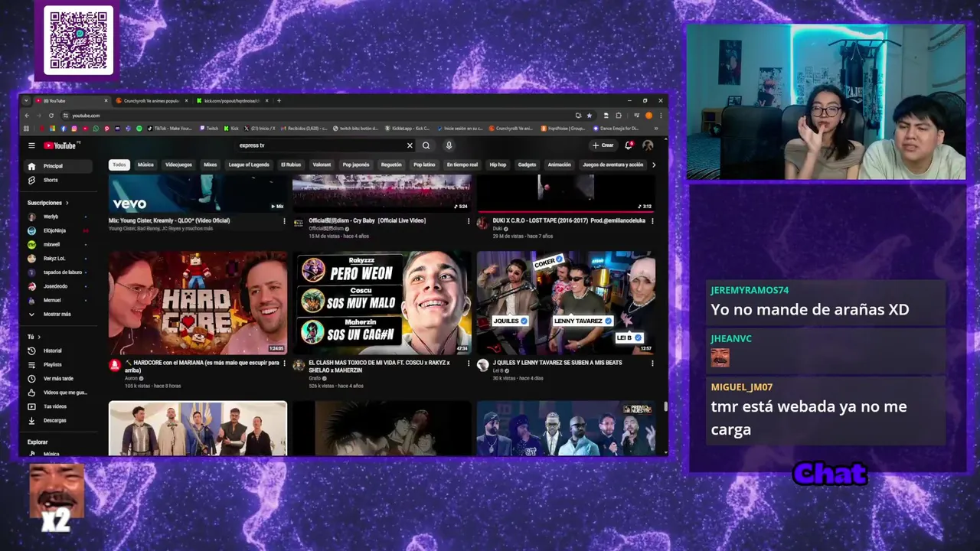Open the browser extensions puzzle icon
980x551 pixels.
click(x=619, y=116)
